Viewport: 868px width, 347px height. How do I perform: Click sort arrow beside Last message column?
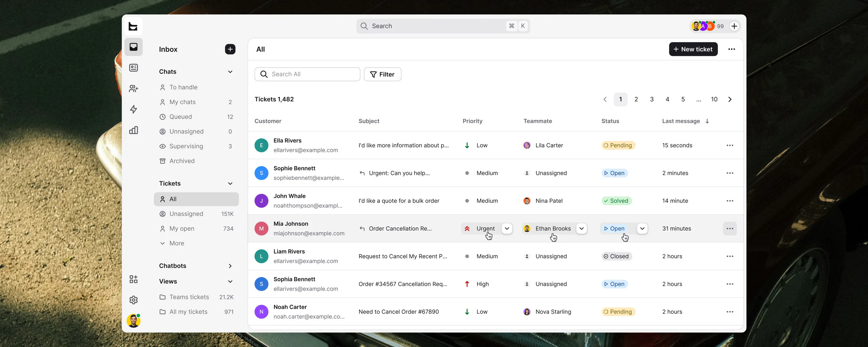click(707, 121)
